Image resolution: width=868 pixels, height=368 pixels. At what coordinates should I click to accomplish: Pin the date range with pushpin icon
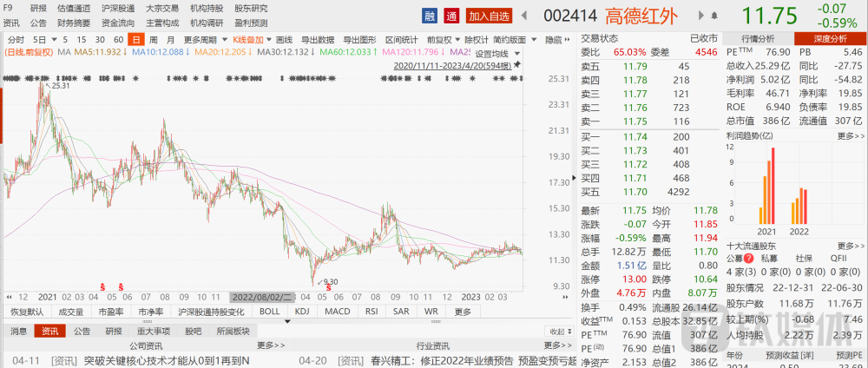point(517,65)
